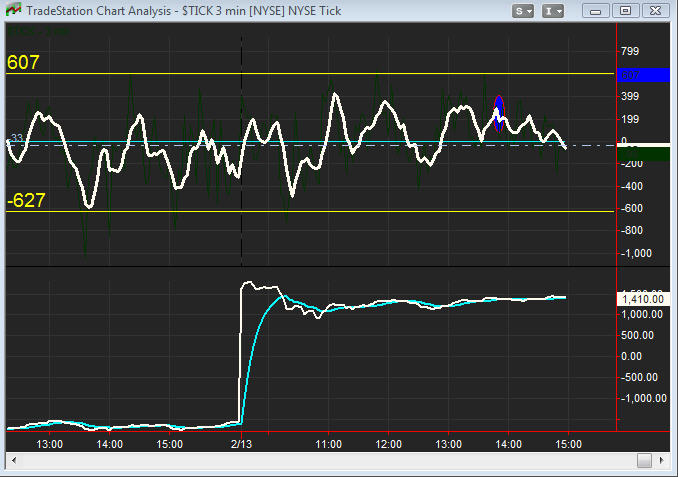Minimize the Chart Analysis window

596,11
